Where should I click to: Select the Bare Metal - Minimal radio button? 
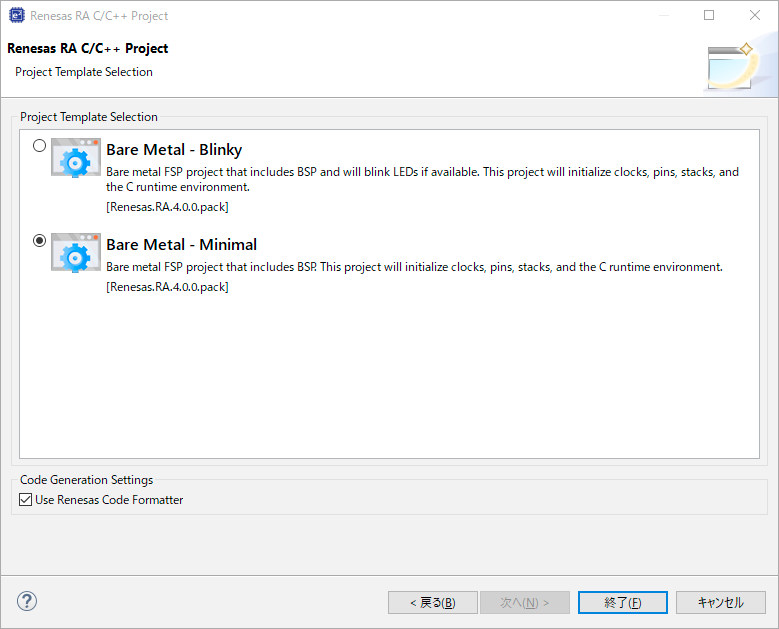pyautogui.click(x=40, y=241)
